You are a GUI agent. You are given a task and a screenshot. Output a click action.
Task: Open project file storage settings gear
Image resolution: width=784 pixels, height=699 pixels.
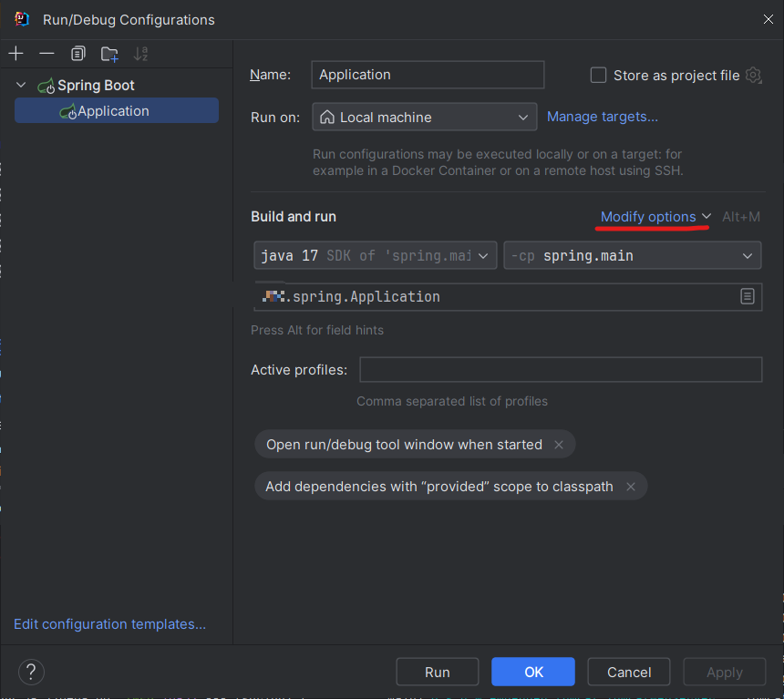[753, 76]
